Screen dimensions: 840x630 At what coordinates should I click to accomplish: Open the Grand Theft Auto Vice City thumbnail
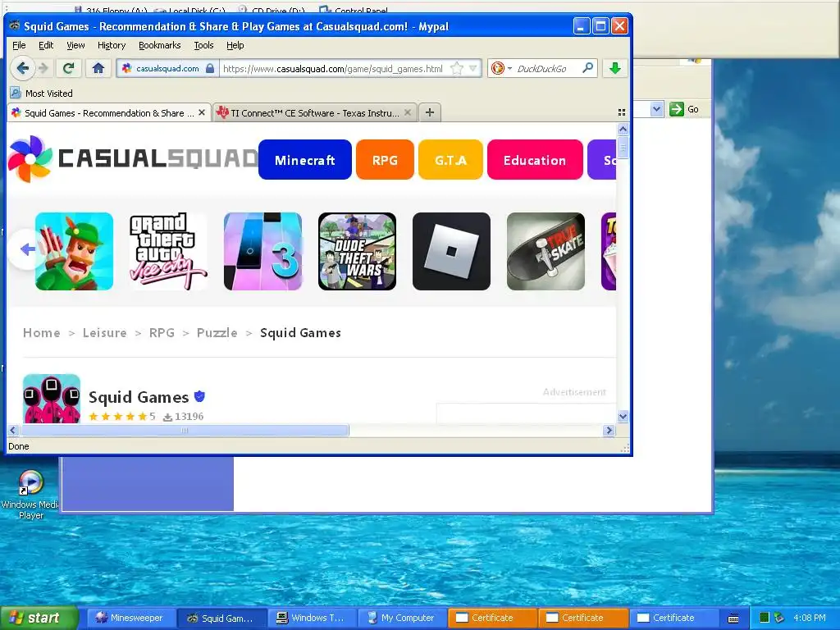168,251
